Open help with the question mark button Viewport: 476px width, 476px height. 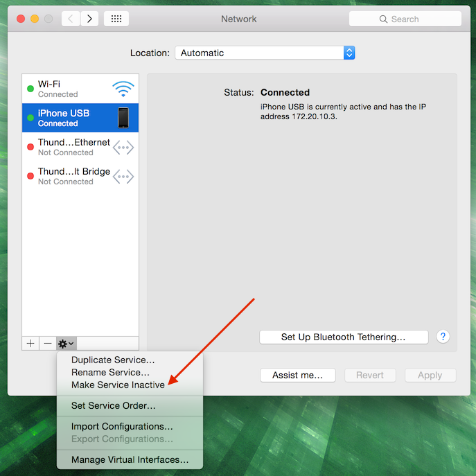[x=443, y=337]
